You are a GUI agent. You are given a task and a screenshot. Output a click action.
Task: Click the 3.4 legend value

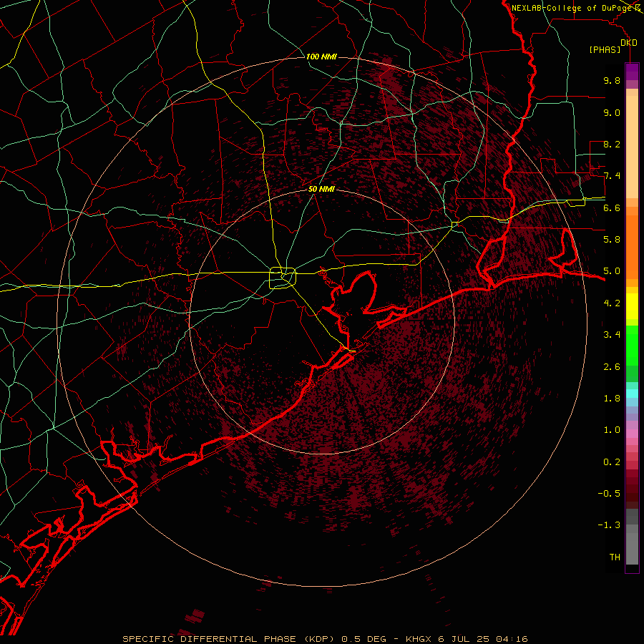pos(612,335)
